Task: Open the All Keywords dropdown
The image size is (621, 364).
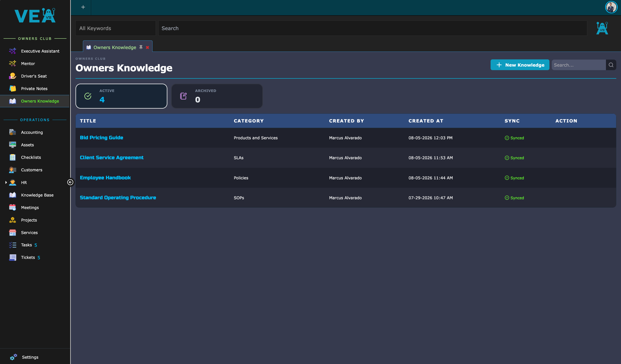Action: coord(115,28)
